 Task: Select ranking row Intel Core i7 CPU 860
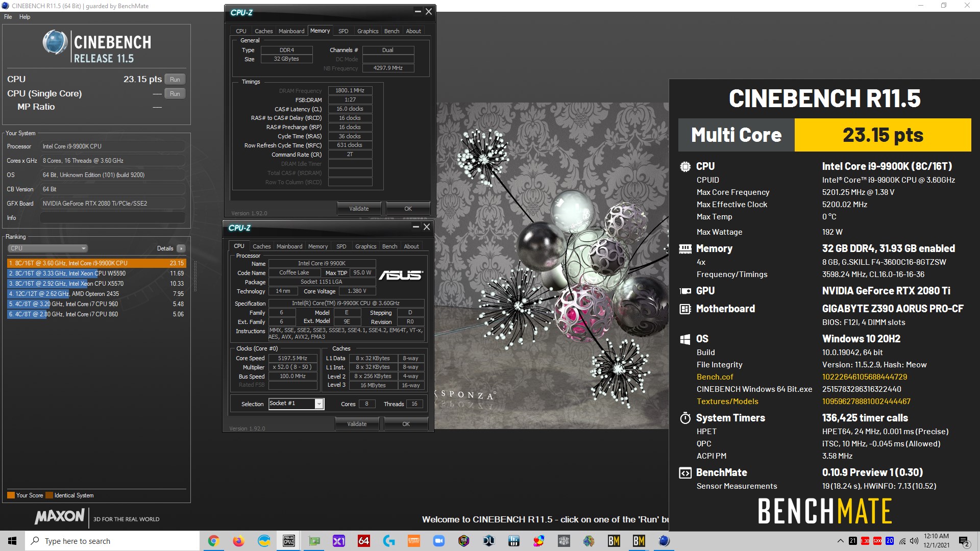point(96,314)
